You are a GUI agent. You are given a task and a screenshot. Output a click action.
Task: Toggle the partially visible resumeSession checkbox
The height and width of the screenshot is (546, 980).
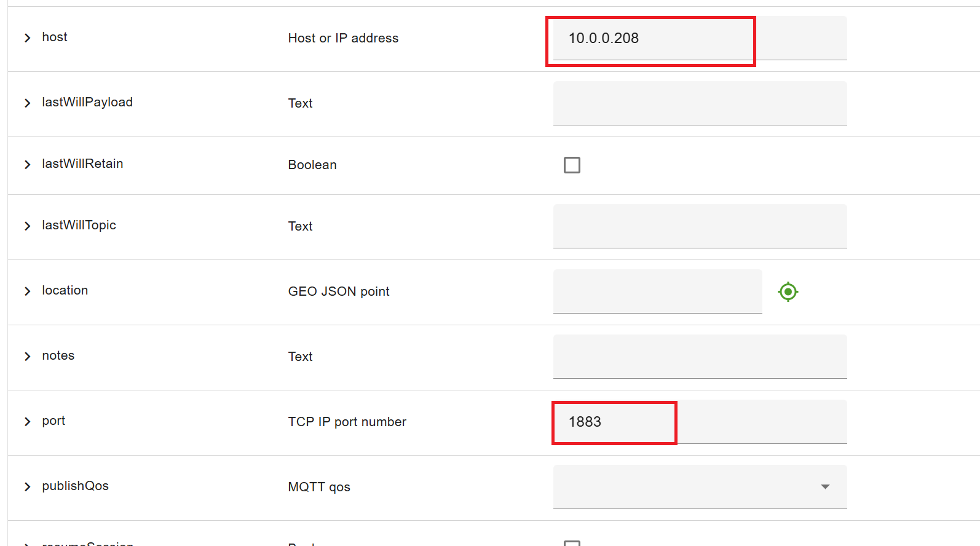(572, 543)
